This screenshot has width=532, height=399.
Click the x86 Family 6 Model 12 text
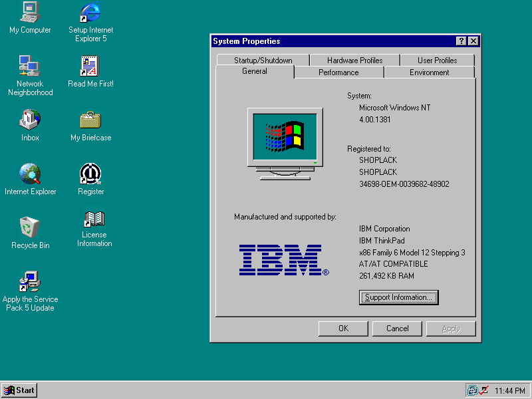[x=412, y=253]
